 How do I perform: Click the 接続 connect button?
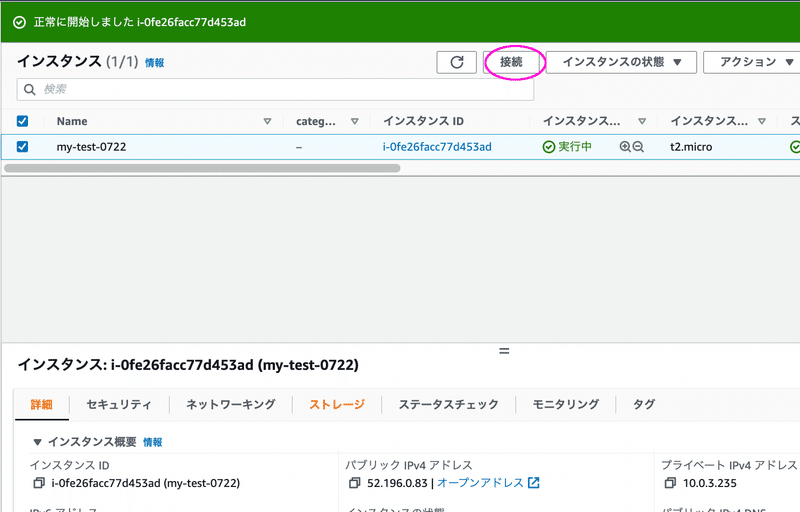click(x=511, y=62)
